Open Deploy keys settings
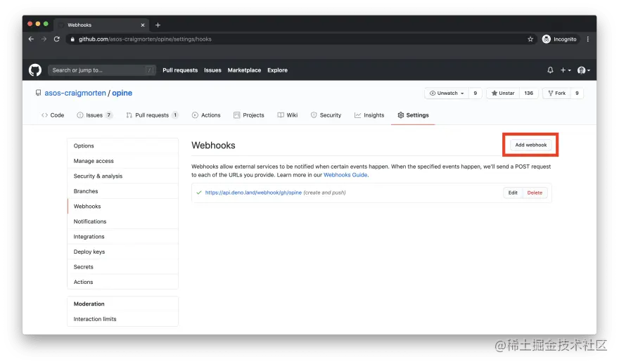The image size is (619, 364). (x=123, y=252)
